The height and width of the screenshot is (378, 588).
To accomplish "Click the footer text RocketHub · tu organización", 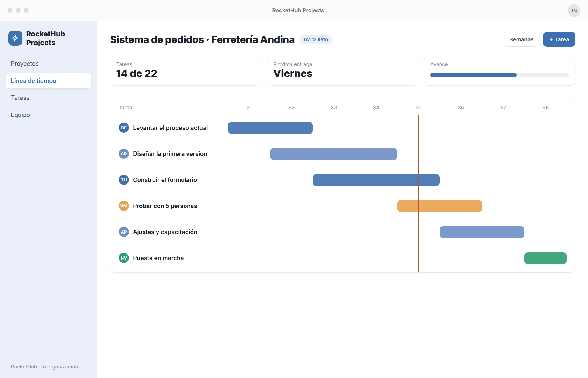I will [44, 367].
